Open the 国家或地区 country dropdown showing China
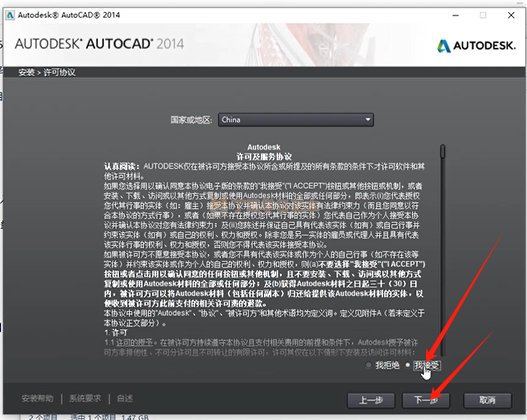This screenshot has height=420, width=527. (x=296, y=120)
